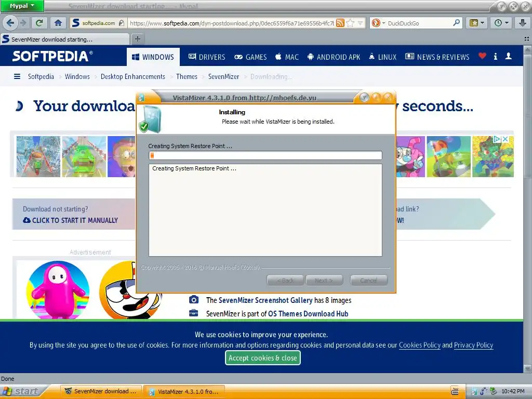Open the DuckDuckGo search engine selector

pyautogui.click(x=378, y=23)
